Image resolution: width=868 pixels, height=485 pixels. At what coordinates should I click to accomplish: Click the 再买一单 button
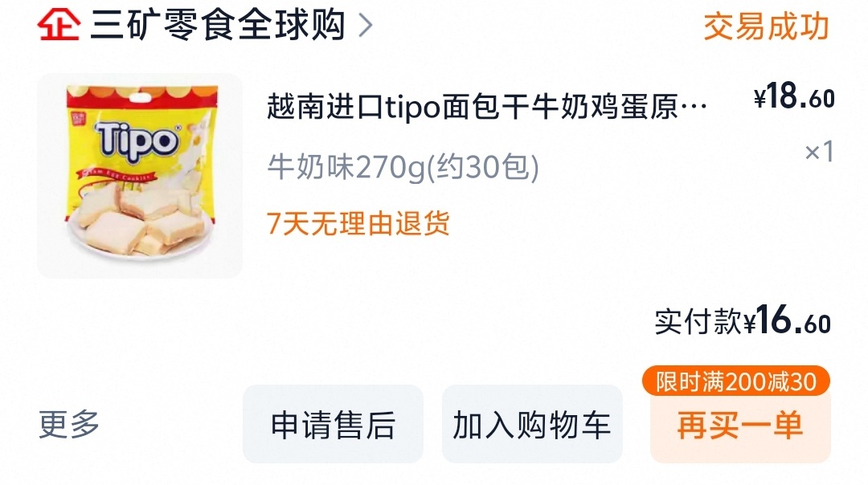741,426
